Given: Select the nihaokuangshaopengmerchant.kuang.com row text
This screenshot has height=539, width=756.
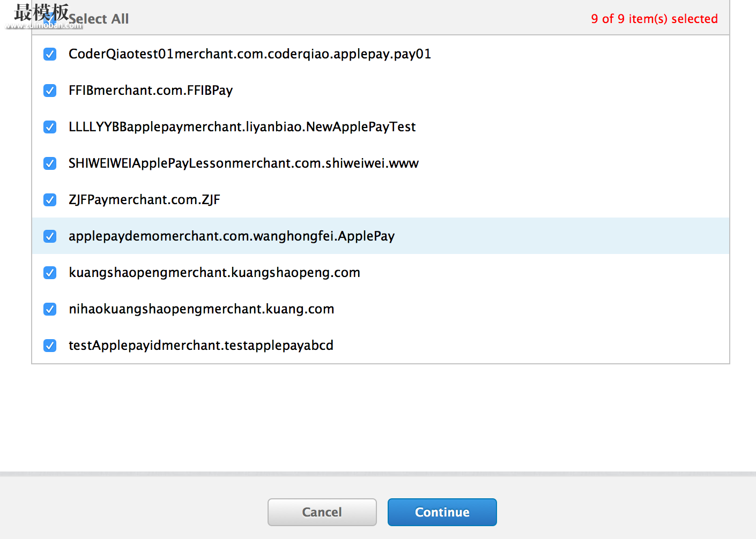Looking at the screenshot, I should click(x=202, y=309).
